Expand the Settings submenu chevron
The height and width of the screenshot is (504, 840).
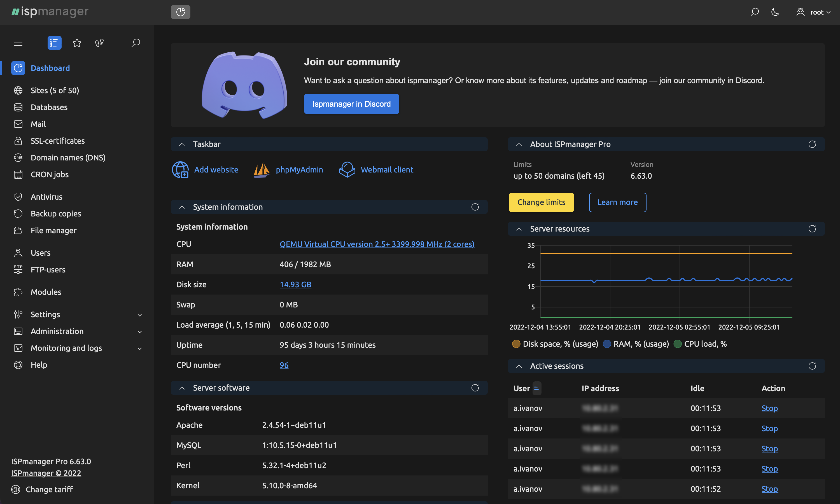[x=139, y=315]
